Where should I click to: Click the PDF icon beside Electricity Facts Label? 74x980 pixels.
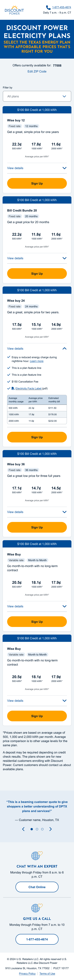[x=13, y=388]
